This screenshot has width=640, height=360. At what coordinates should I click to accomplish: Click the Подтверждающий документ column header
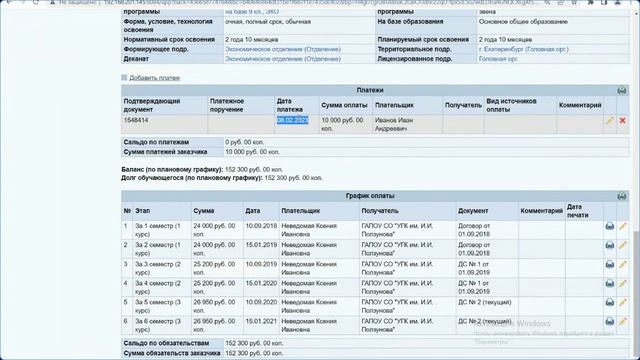click(x=152, y=105)
